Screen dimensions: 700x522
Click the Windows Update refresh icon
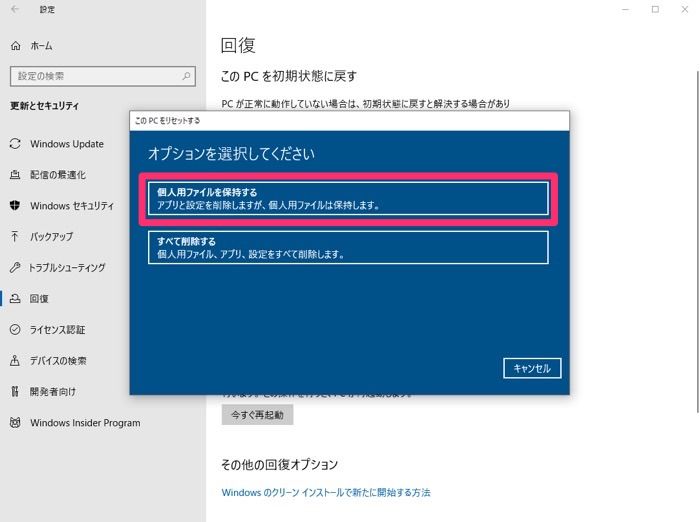click(15, 144)
